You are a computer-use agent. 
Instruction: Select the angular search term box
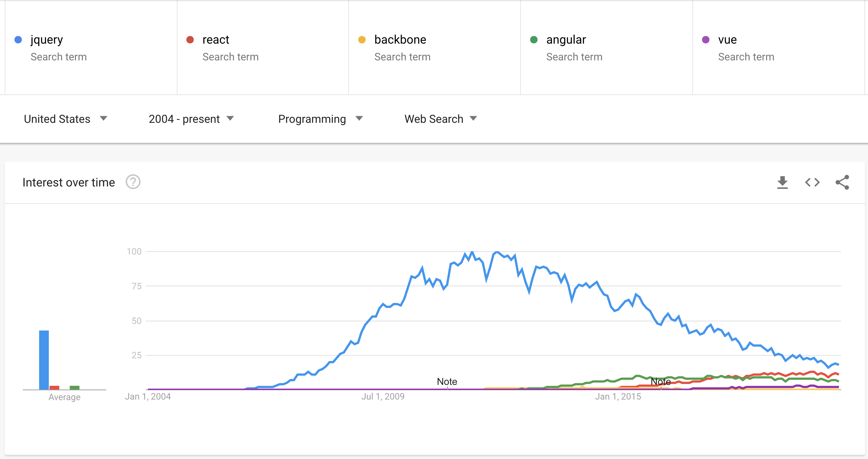[x=607, y=47]
